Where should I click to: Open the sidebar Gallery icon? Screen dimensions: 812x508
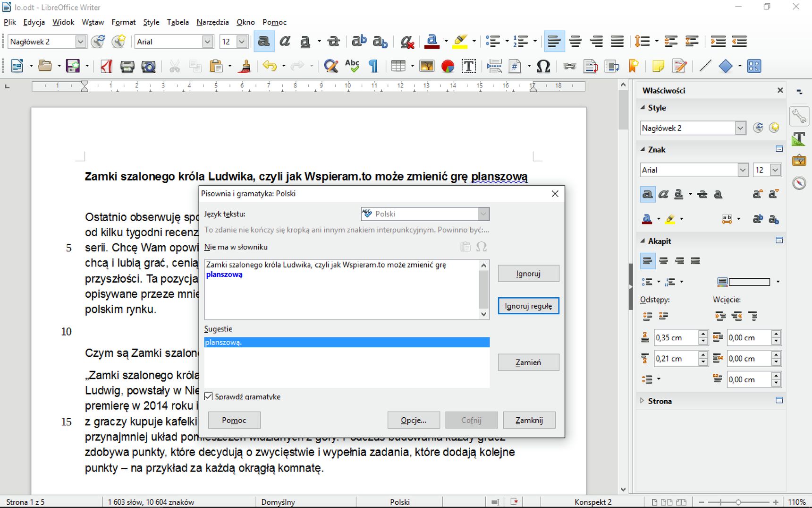point(799,161)
